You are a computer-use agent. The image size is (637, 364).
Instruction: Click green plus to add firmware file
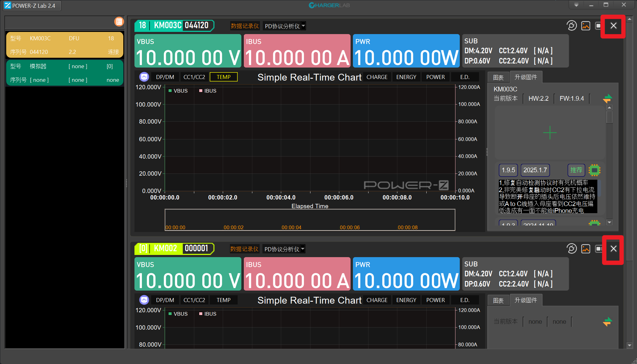[550, 133]
